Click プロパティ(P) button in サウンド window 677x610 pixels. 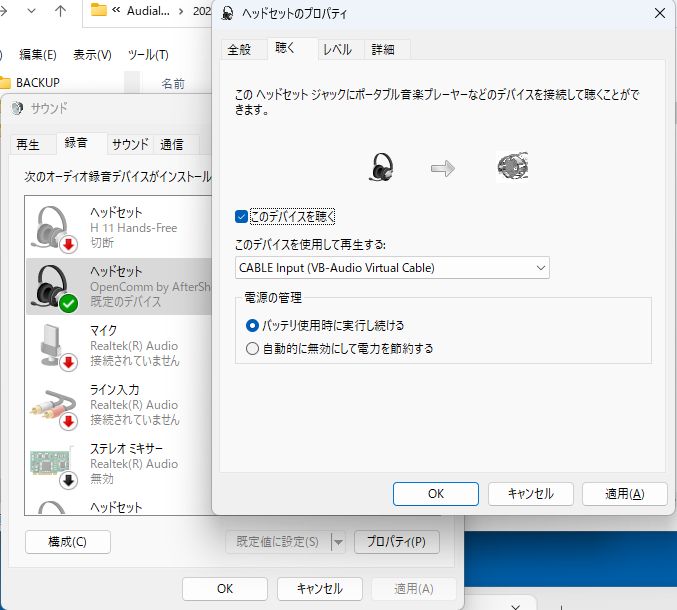(x=397, y=542)
